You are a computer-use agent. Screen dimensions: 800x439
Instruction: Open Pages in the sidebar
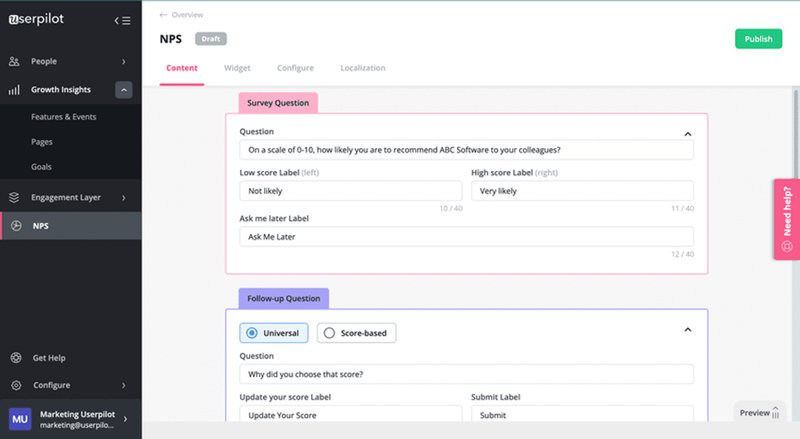click(x=42, y=142)
